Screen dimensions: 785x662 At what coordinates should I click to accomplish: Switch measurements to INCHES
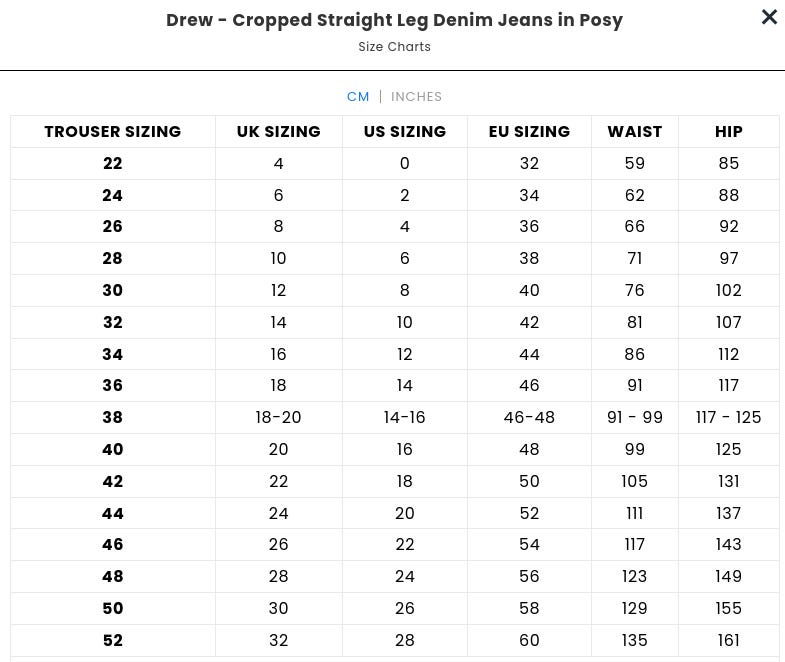[416, 97]
